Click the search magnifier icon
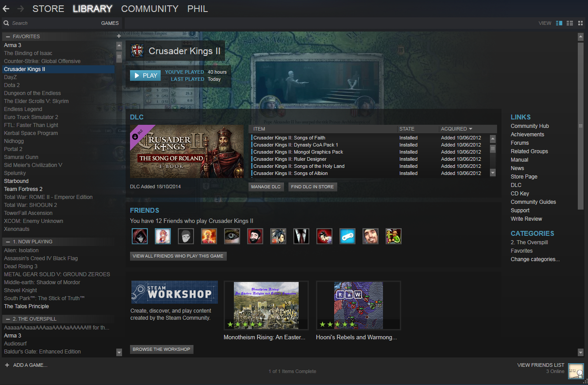The image size is (588, 385). 6,23
